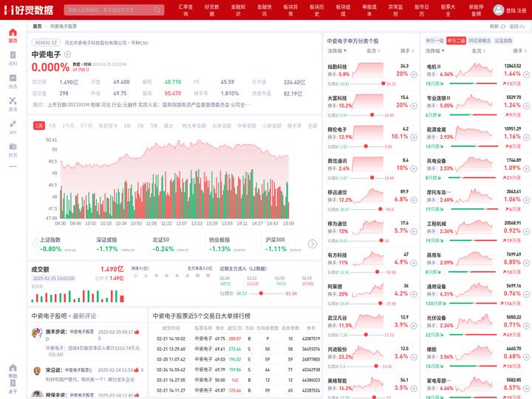532x399 pixels.
Task: Open the 资料 icon in left sidebar
Action: tap(13, 55)
